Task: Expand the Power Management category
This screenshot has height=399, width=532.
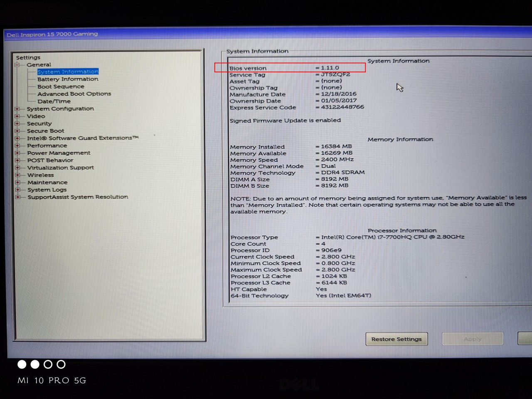Action: (17, 153)
